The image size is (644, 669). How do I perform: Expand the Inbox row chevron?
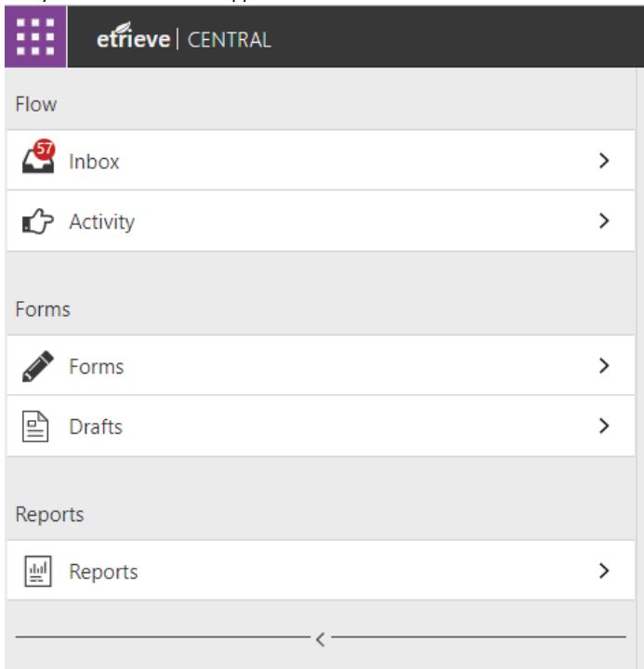(603, 161)
